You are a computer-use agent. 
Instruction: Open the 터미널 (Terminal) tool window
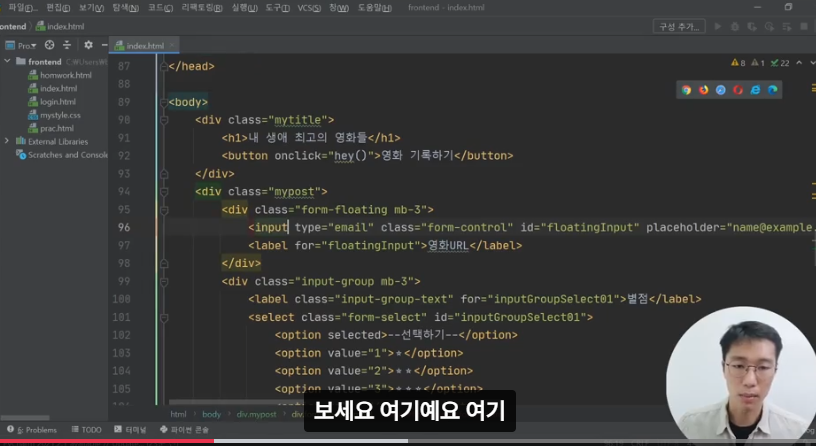130,430
